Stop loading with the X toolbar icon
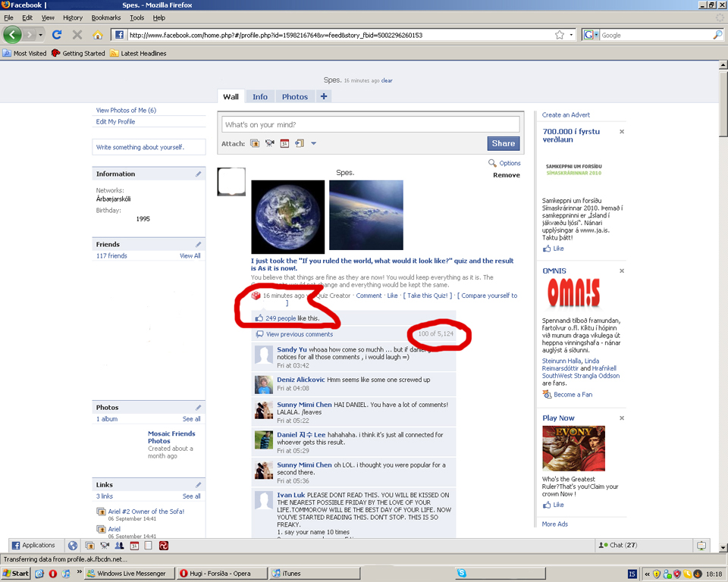This screenshot has width=728, height=582. tap(77, 35)
